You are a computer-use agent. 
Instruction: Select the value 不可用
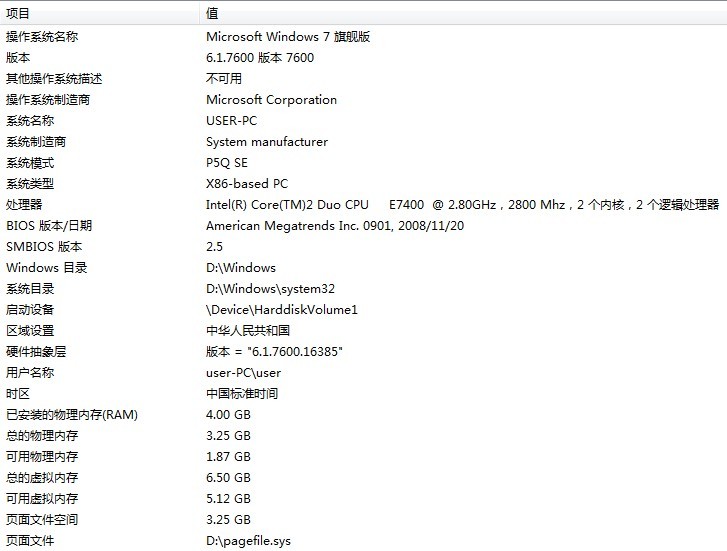click(224, 79)
